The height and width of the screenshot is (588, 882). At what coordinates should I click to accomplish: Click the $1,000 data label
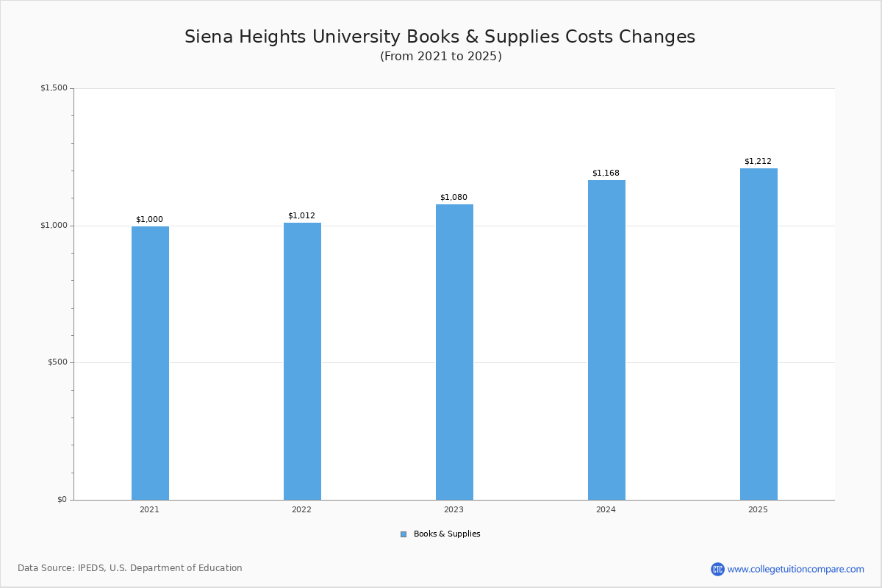pyautogui.click(x=149, y=219)
